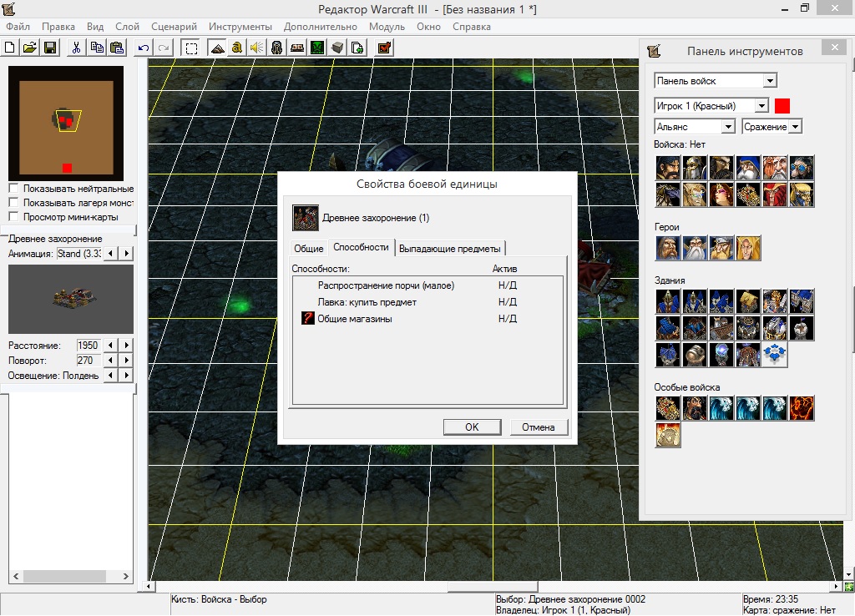The image size is (855, 616).
Task: Click the red player color swatch
Action: tap(782, 106)
